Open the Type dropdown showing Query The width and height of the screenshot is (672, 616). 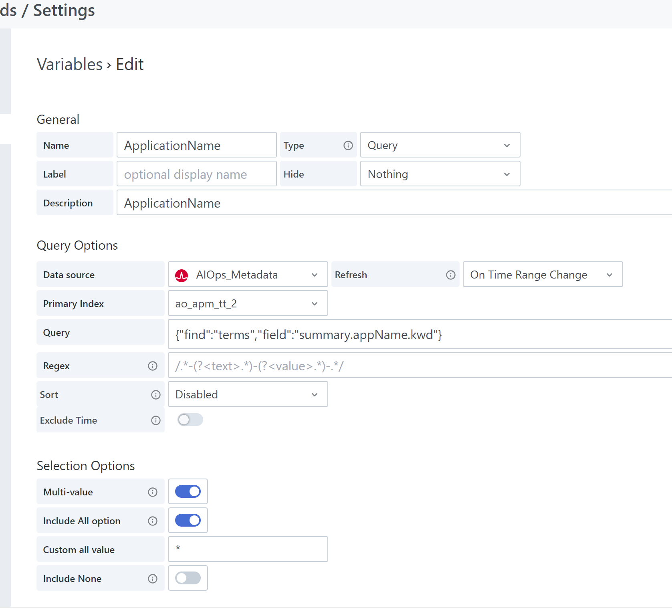pos(440,145)
